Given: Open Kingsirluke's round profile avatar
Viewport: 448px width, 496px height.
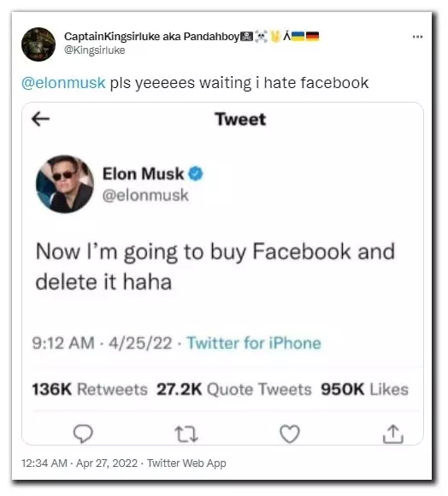Looking at the screenshot, I should click(38, 44).
